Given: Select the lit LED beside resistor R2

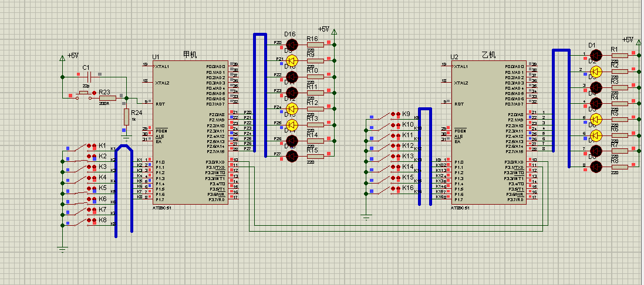Looking at the screenshot, I should click(596, 72).
